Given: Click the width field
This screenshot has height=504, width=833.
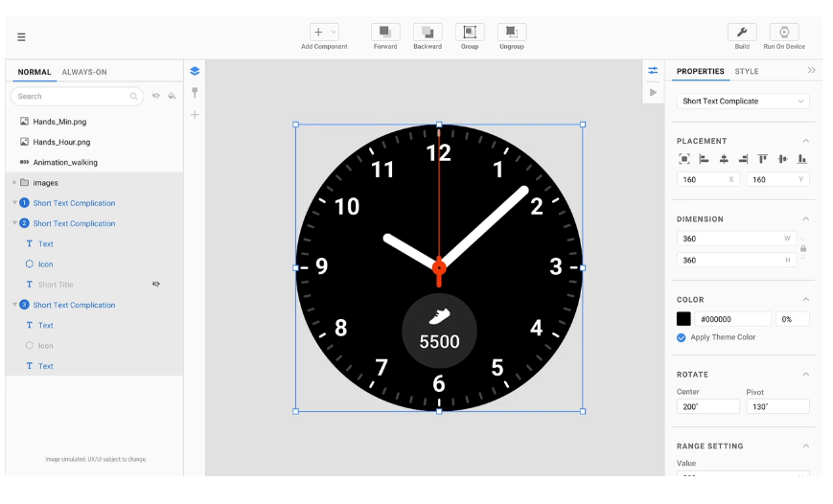Looking at the screenshot, I should 736,239.
